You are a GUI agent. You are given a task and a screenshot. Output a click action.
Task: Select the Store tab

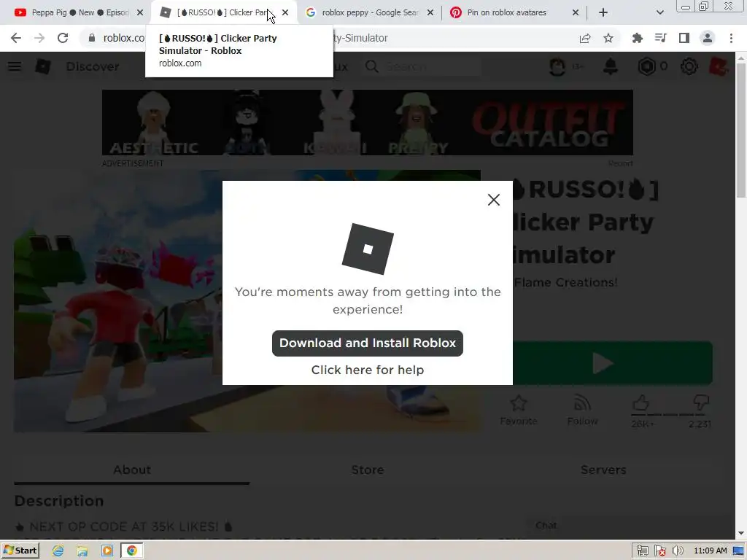(368, 470)
